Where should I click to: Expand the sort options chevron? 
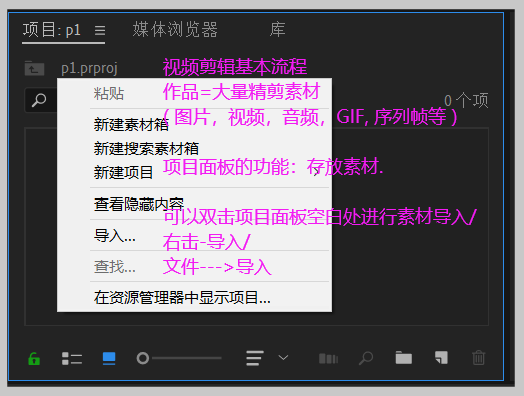coord(283,358)
